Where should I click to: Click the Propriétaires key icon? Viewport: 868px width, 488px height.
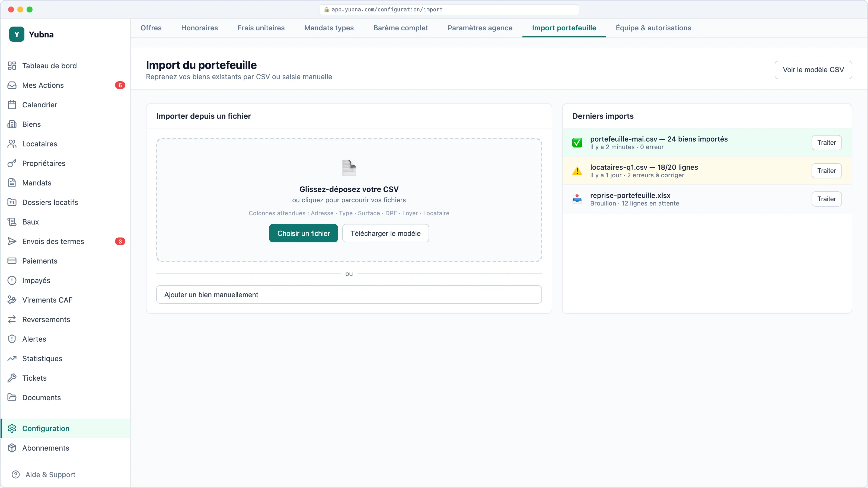pos(12,163)
